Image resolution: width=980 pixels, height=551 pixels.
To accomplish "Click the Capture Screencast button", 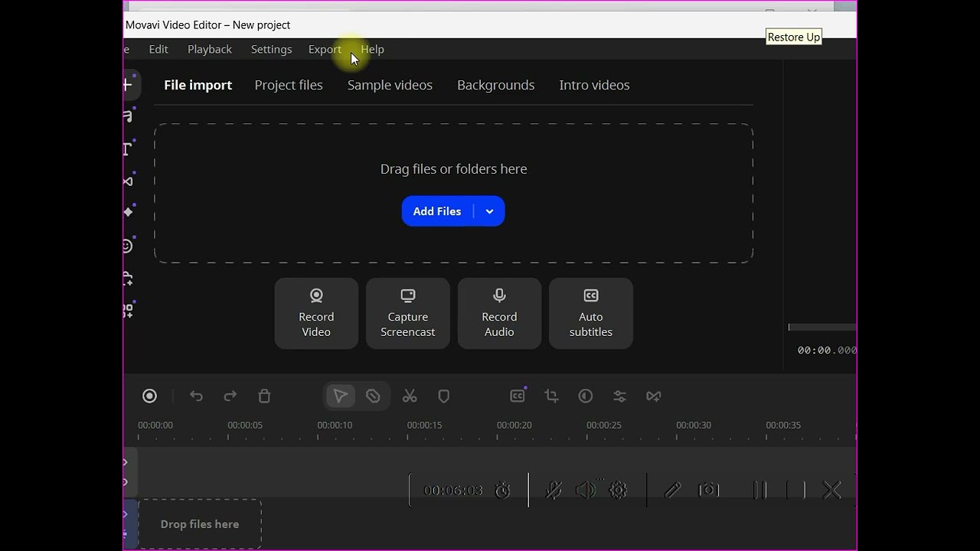I will (x=408, y=314).
